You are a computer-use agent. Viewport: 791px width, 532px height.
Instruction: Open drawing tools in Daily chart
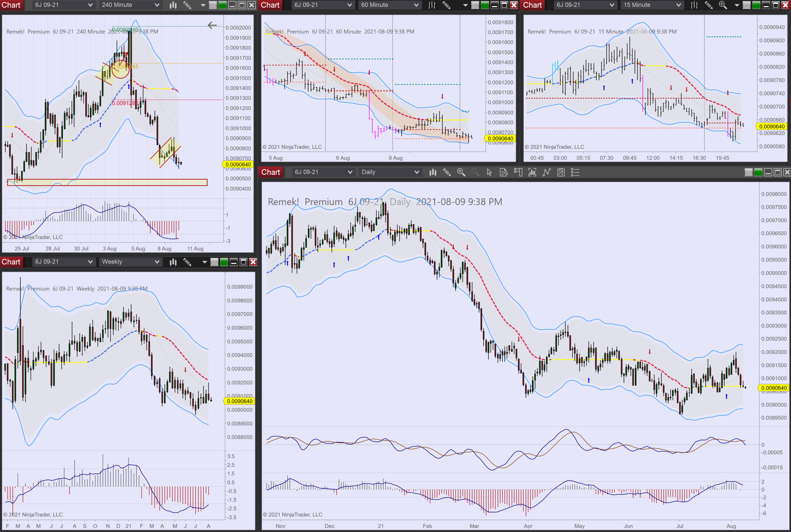point(447,172)
